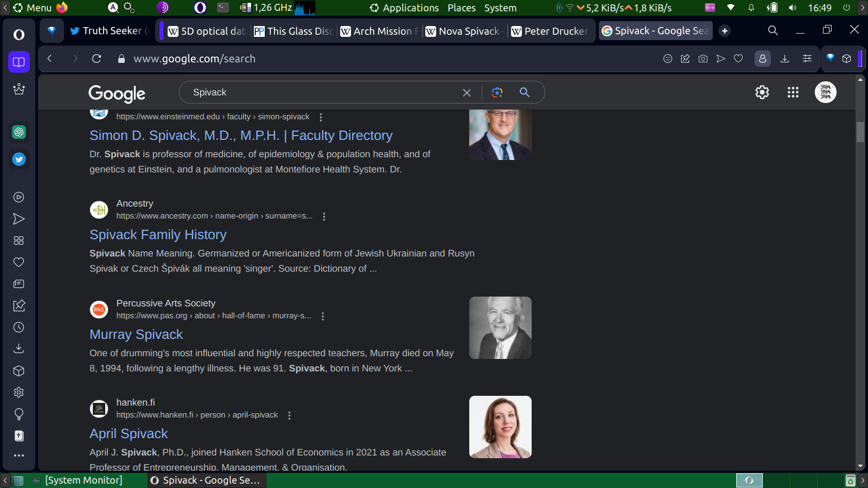The image size is (868, 488).
Task: Click the blue diamond extension icon in toolbar
Action: (830, 57)
